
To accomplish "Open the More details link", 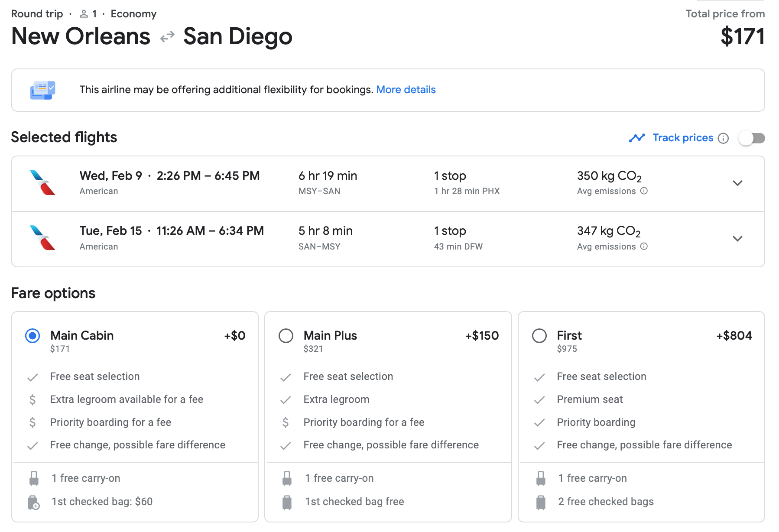I will point(406,90).
